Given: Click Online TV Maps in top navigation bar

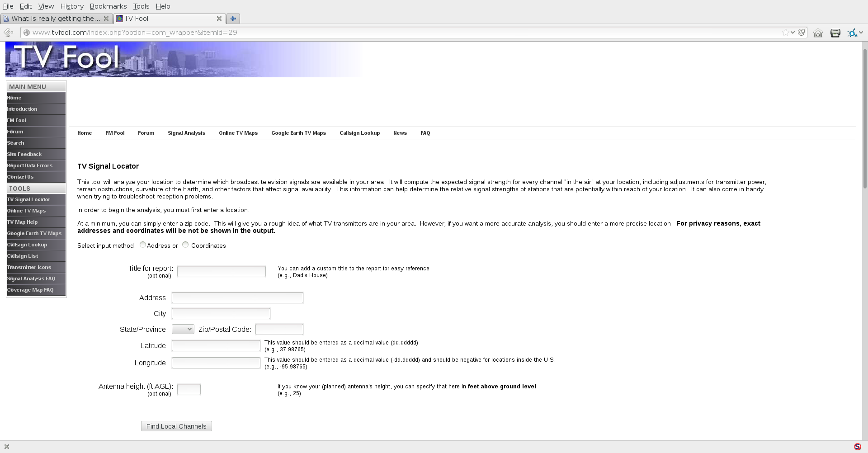Looking at the screenshot, I should [238, 133].
